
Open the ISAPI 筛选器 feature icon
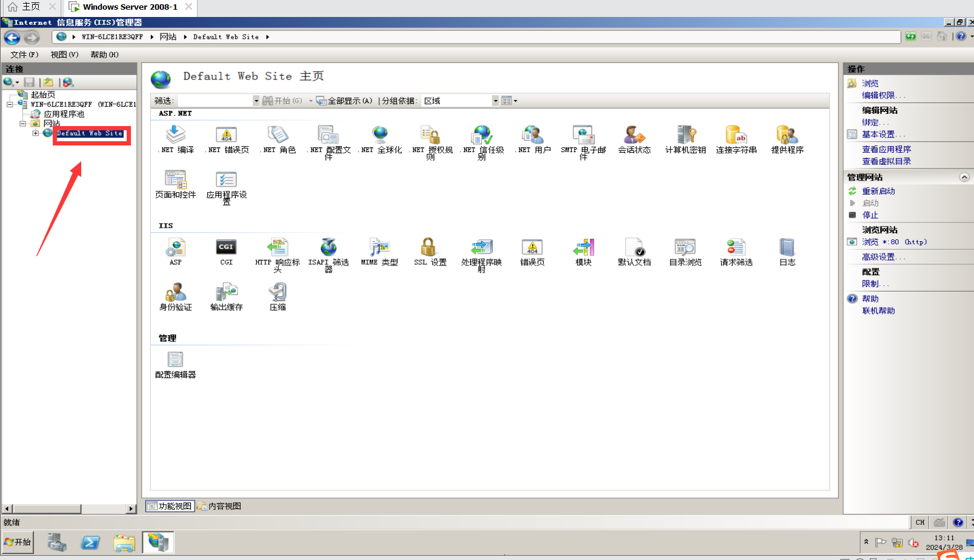tap(329, 255)
